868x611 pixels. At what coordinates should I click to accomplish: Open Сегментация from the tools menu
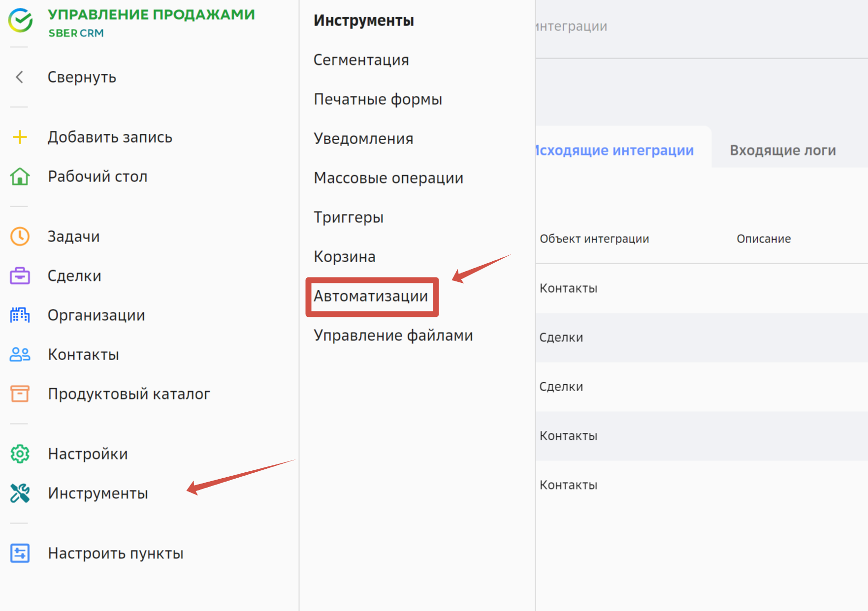click(x=361, y=60)
